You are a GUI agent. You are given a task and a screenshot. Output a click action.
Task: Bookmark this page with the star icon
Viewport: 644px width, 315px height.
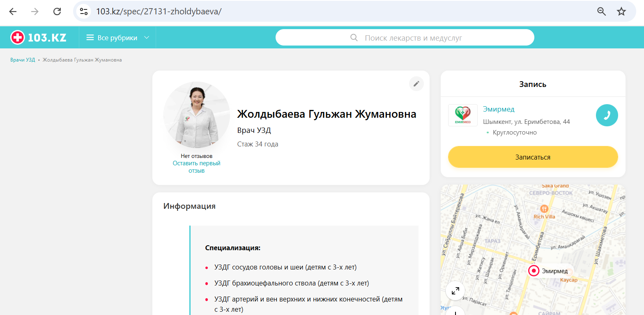[x=621, y=11]
